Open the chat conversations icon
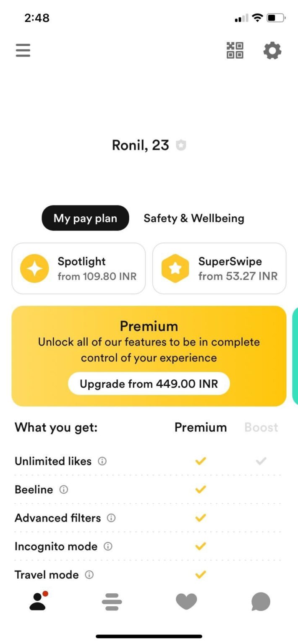The image size is (298, 644). [x=261, y=601]
